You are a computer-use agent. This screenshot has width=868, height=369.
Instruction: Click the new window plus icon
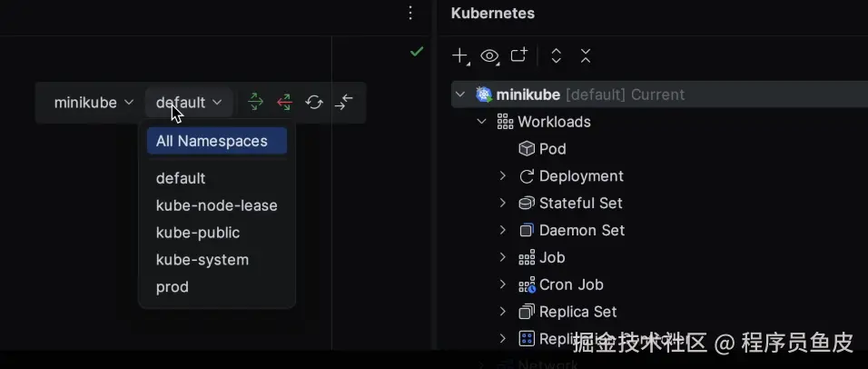pos(518,55)
